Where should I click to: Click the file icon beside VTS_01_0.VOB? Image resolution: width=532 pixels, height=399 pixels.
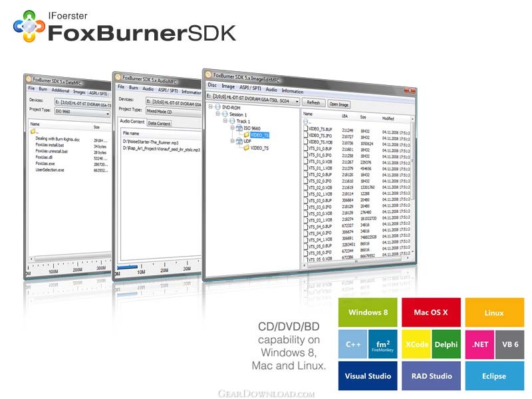tap(306, 161)
